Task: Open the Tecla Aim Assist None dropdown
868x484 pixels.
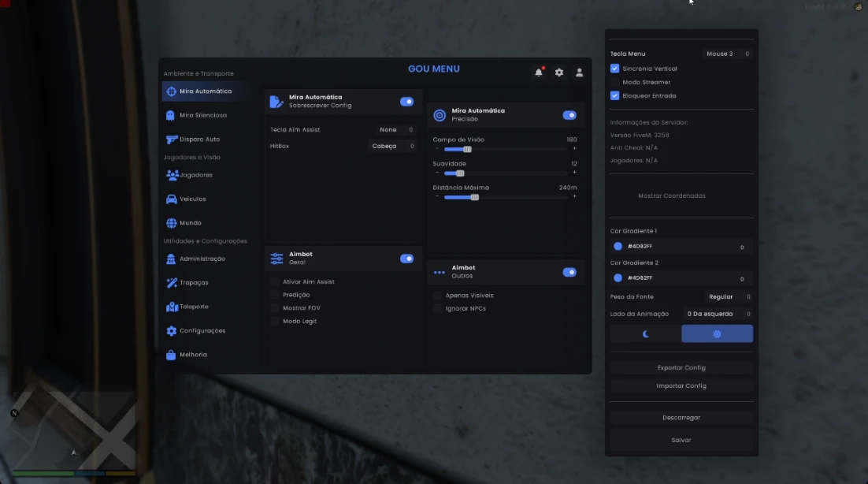Action: tap(388, 129)
